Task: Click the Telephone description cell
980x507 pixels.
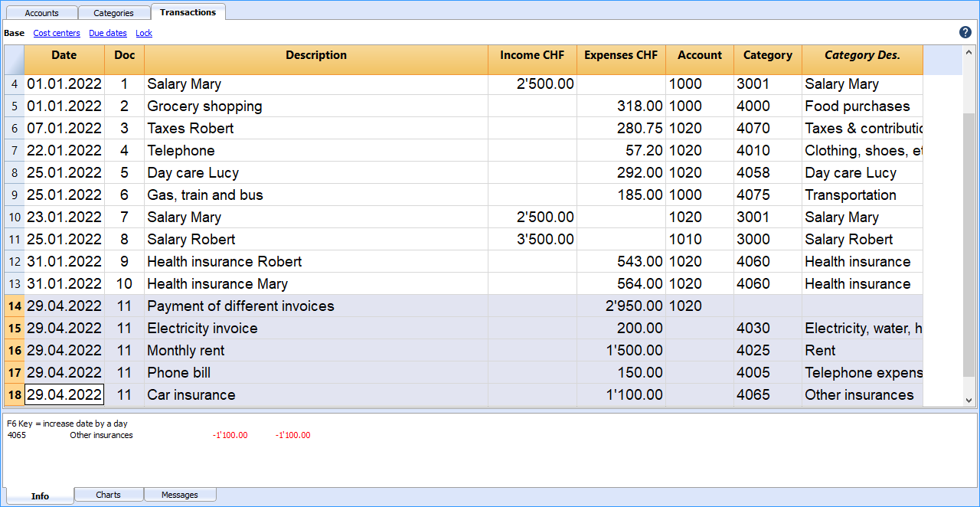Action: [x=316, y=151]
